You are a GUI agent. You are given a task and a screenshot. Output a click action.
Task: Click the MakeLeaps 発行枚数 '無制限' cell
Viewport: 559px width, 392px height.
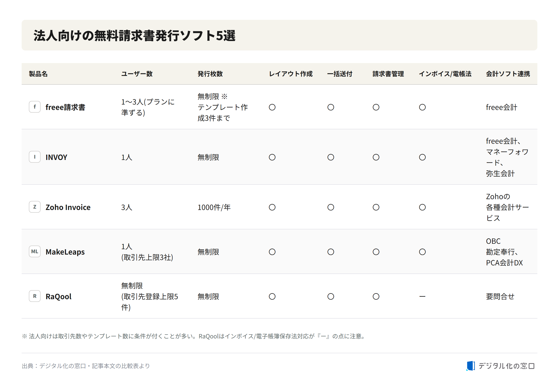[x=208, y=252]
